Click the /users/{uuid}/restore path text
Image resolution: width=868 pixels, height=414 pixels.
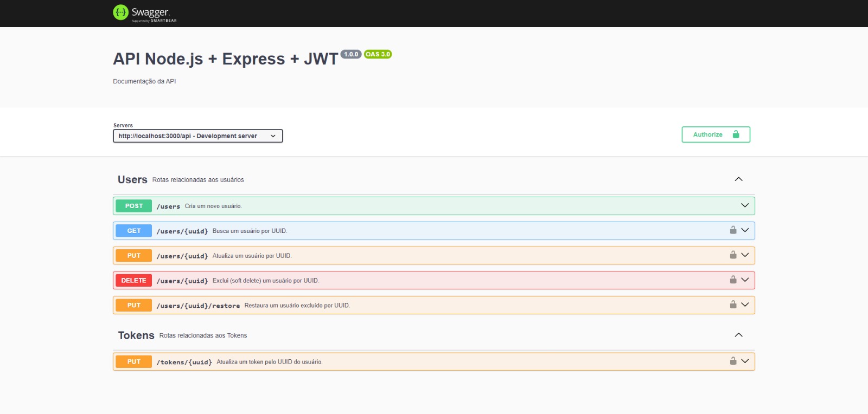pos(198,306)
